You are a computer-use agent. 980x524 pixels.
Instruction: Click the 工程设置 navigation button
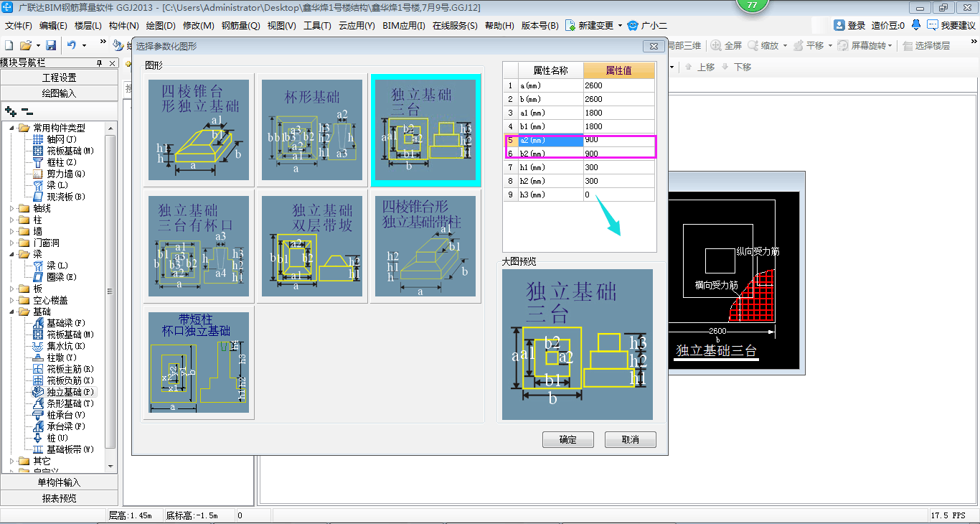point(60,78)
